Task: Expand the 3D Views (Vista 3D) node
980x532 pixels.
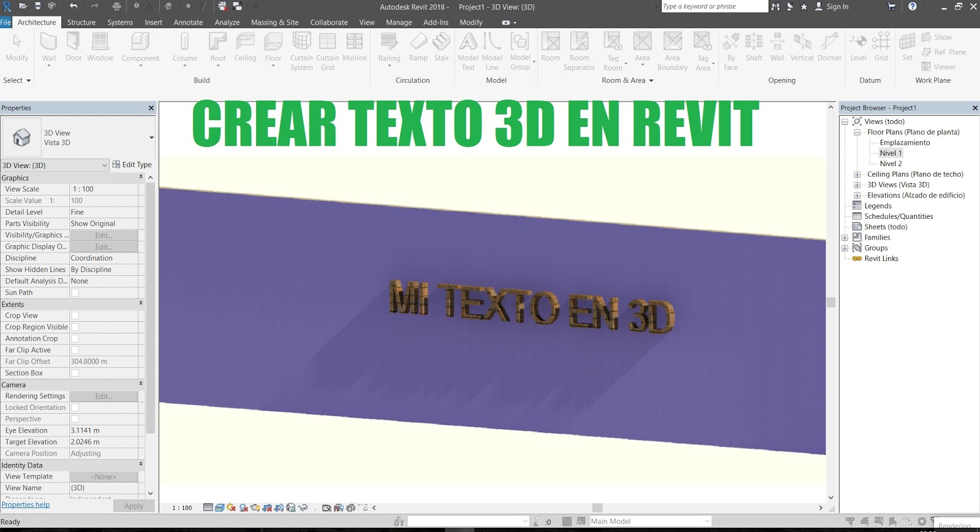Action: [857, 185]
